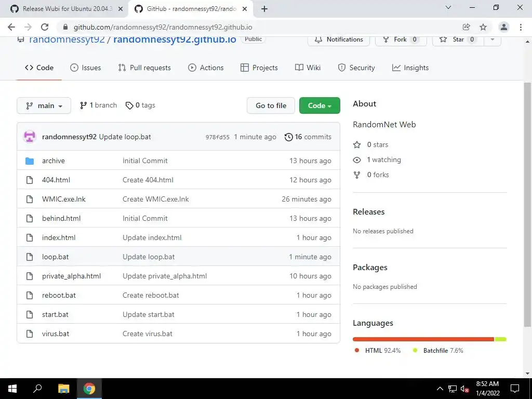The image size is (532, 399).
Task: Click the tab search chevron in the title bar
Action: click(x=448, y=7)
